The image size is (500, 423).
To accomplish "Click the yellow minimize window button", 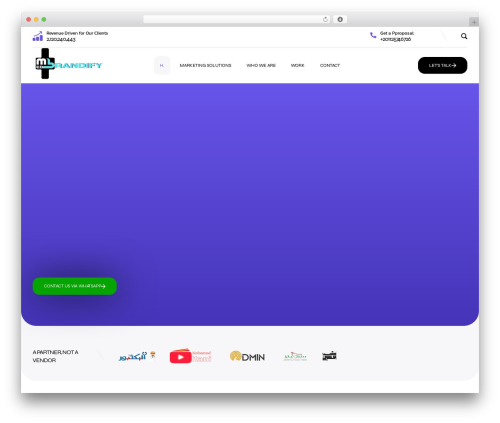I will [36, 19].
